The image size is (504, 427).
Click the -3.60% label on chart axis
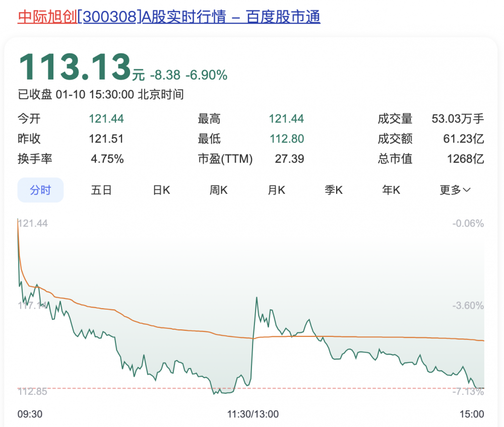point(468,306)
